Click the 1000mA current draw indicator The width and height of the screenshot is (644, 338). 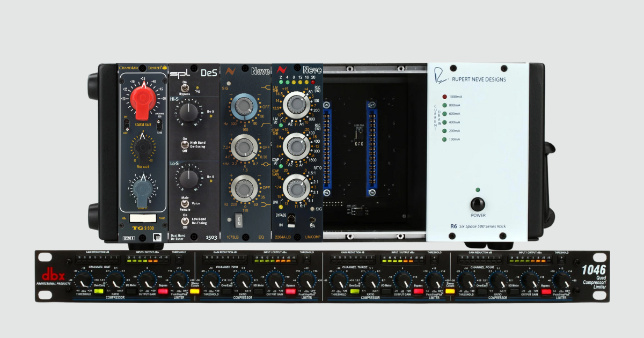pyautogui.click(x=445, y=97)
